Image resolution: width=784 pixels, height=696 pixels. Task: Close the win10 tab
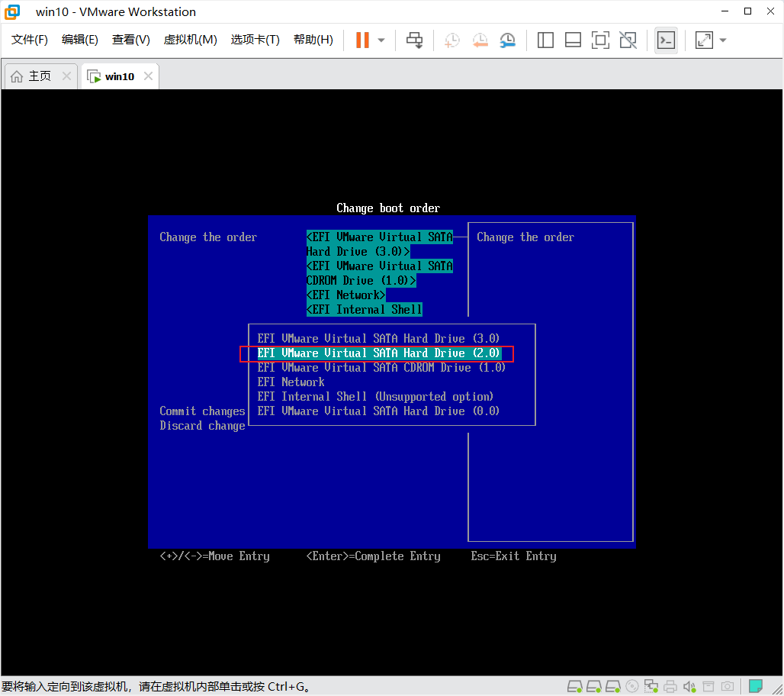click(148, 76)
